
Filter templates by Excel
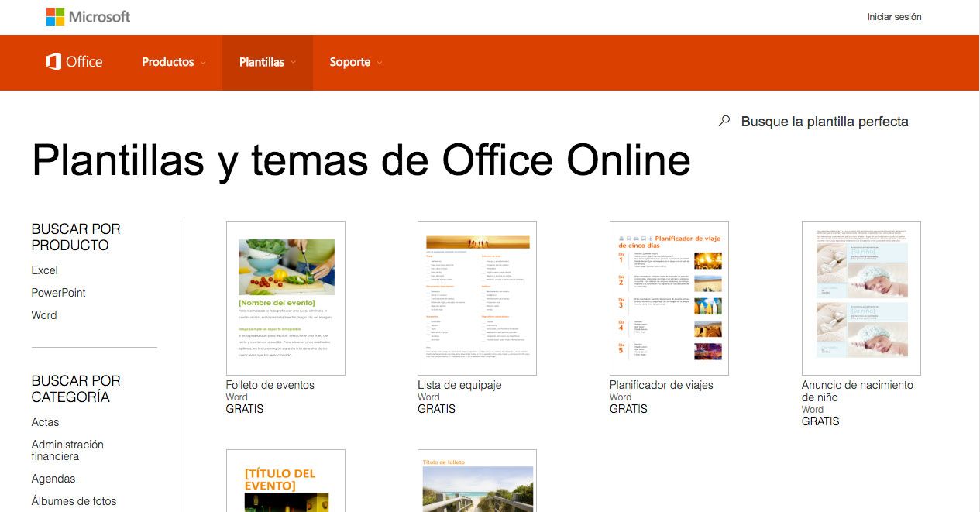click(x=44, y=270)
